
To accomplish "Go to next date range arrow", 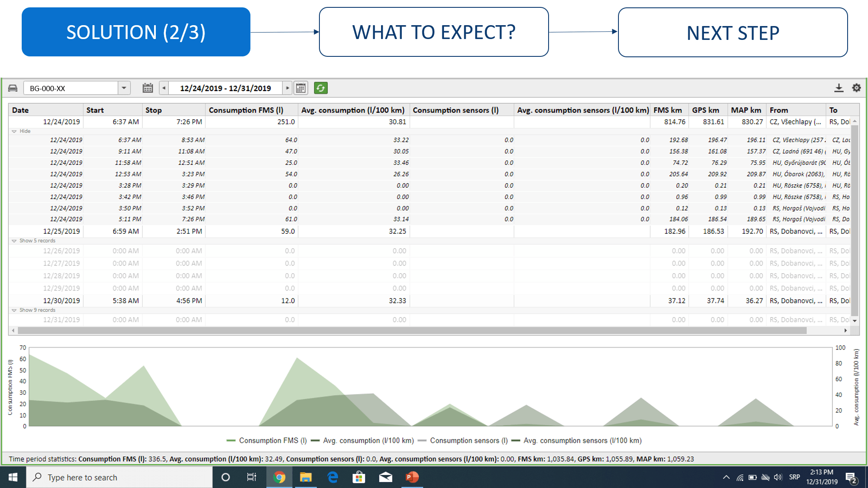I will coord(287,88).
